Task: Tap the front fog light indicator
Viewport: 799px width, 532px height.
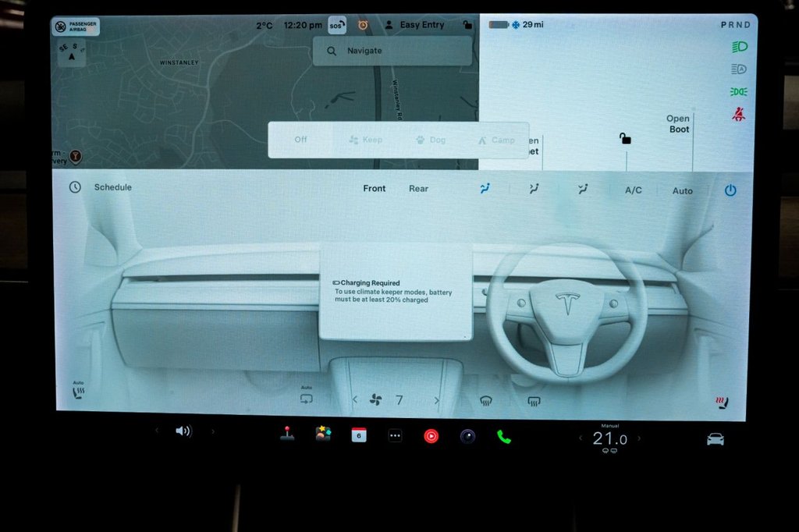Action: point(738,91)
